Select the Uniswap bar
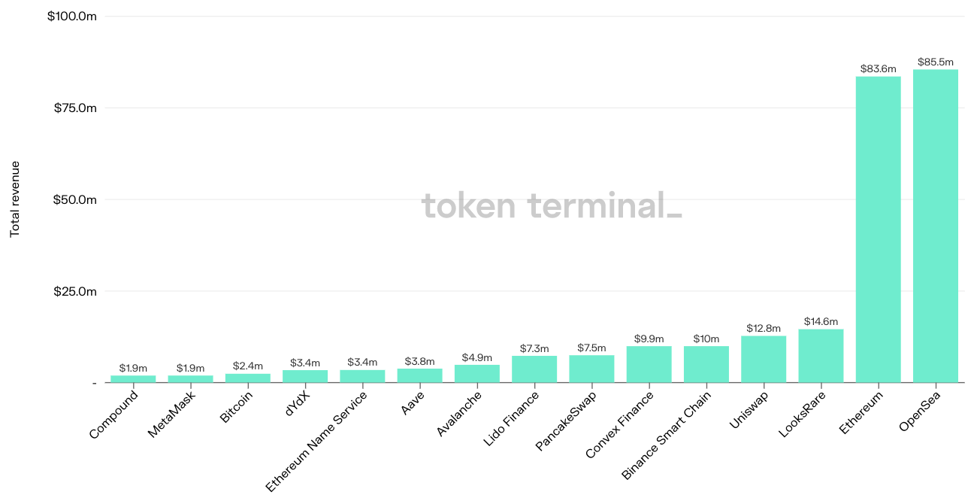The image size is (980, 498). click(x=764, y=359)
